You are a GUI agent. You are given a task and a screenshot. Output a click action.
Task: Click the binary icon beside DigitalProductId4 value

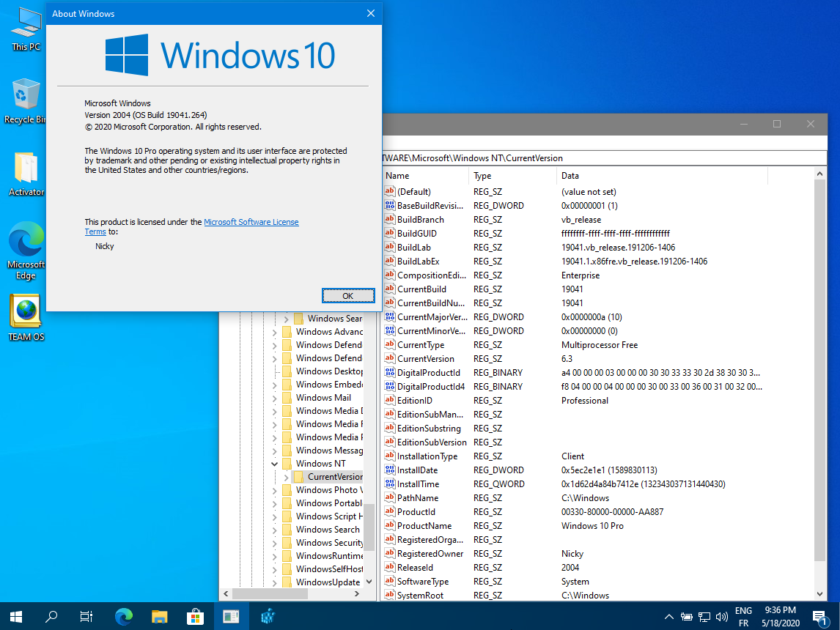click(x=389, y=386)
